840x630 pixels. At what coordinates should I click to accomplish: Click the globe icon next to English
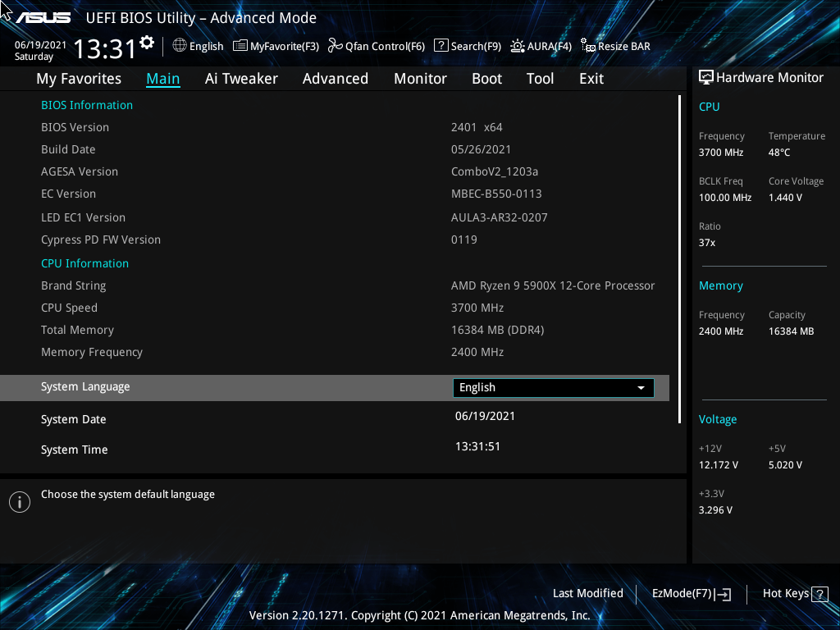point(179,46)
